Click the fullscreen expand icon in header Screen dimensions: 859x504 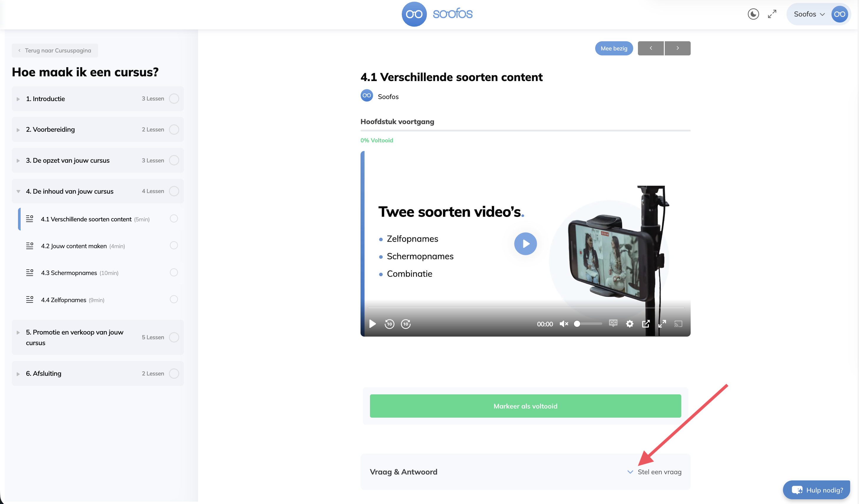pos(772,14)
